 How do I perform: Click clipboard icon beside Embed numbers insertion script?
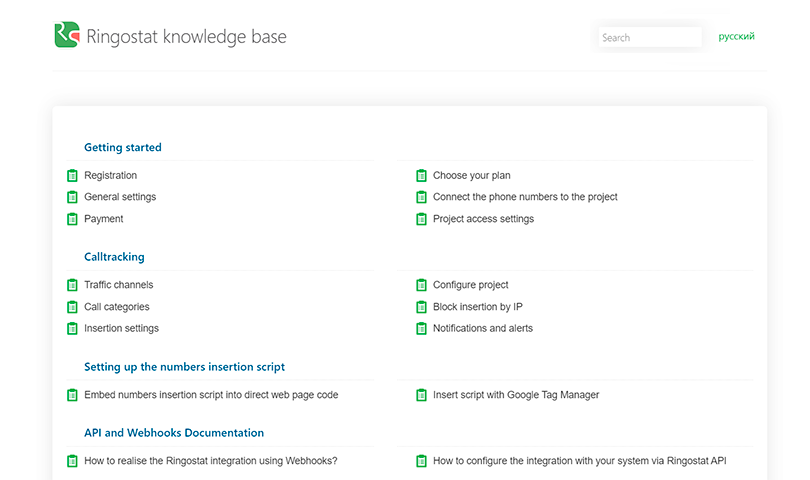[72, 395]
